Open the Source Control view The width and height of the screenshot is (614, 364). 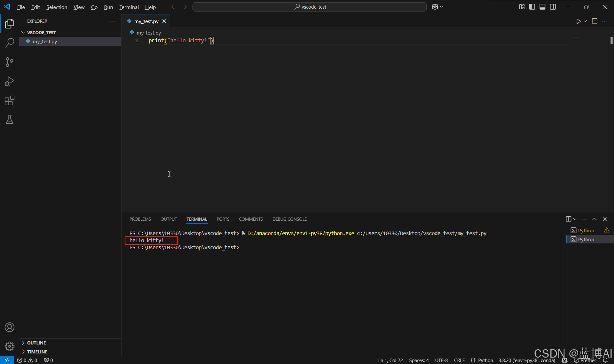point(10,62)
